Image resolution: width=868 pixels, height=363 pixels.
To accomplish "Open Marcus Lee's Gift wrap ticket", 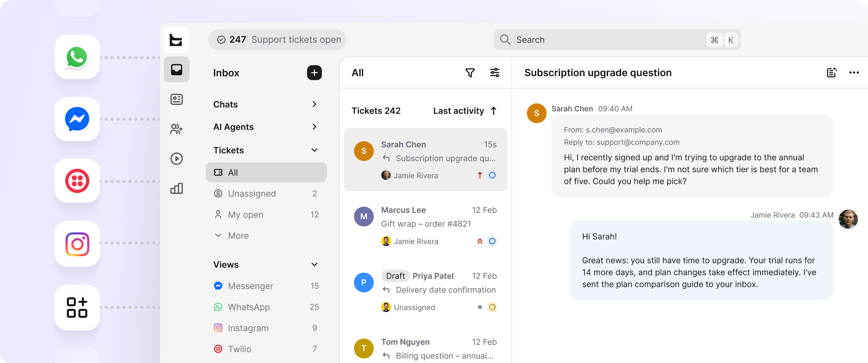I will tap(425, 225).
